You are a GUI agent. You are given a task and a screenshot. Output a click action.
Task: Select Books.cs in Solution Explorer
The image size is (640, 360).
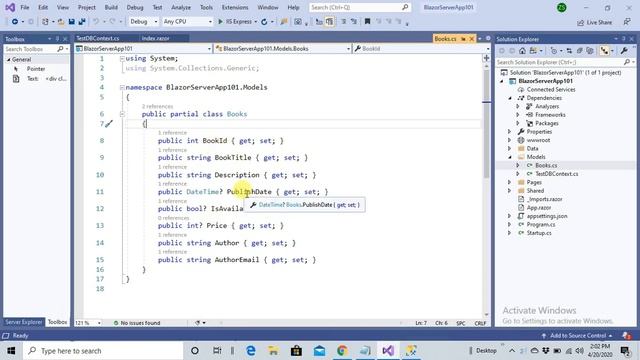click(546, 165)
